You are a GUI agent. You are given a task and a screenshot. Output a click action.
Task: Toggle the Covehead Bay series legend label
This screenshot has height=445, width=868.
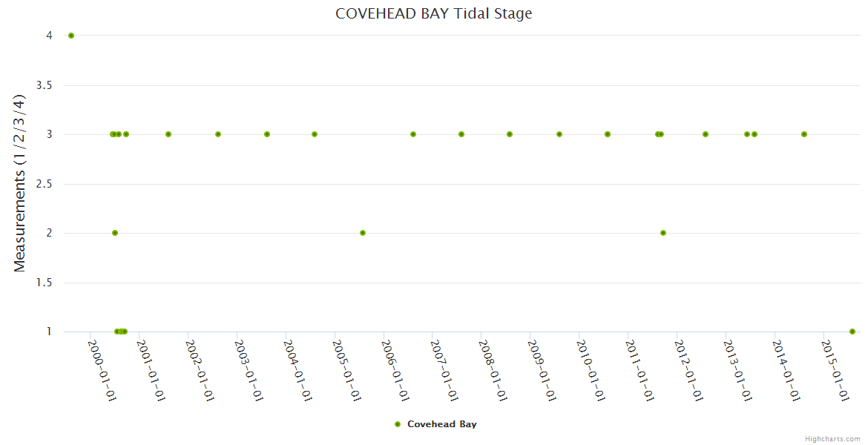[x=441, y=424]
